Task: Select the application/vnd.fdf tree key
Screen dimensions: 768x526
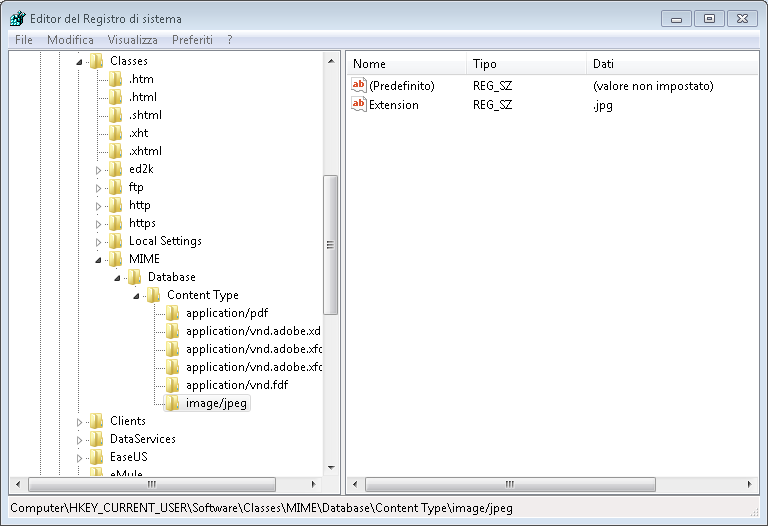Action: point(237,385)
